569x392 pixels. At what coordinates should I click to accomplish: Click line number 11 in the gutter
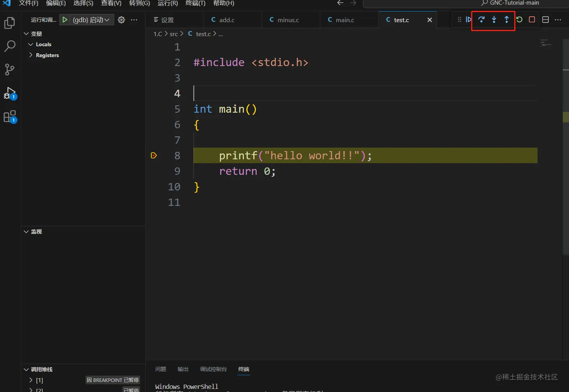(x=174, y=202)
